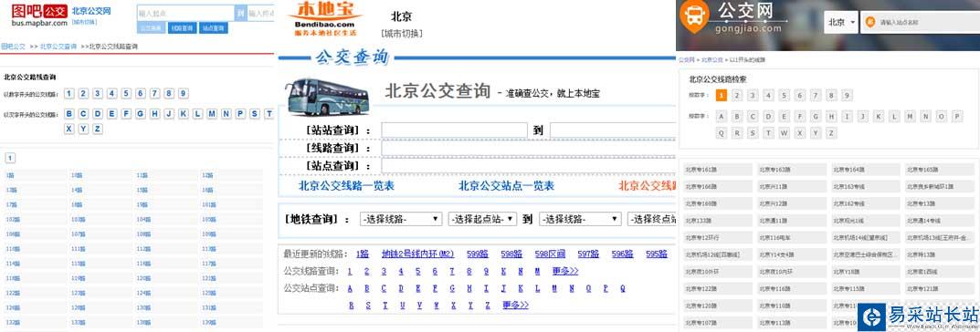Viewport: 980px width, 332px height.
Task: Open 地铁2号线内环(M2) recently updated route link
Action: tap(417, 254)
